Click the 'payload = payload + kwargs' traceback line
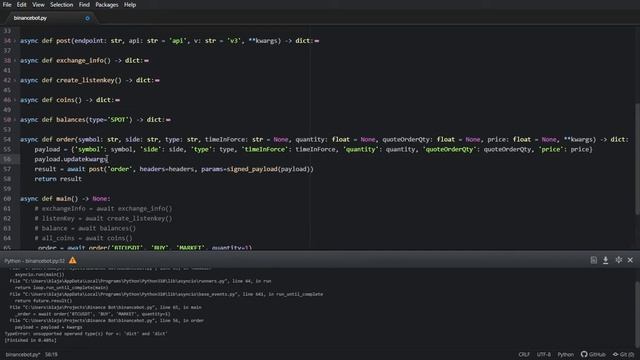 pyautogui.click(x=49, y=327)
